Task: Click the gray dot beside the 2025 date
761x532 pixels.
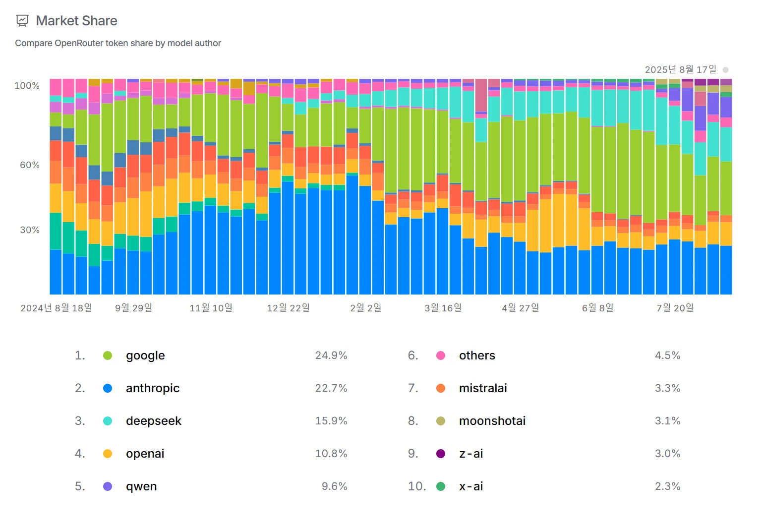Action: pos(726,70)
